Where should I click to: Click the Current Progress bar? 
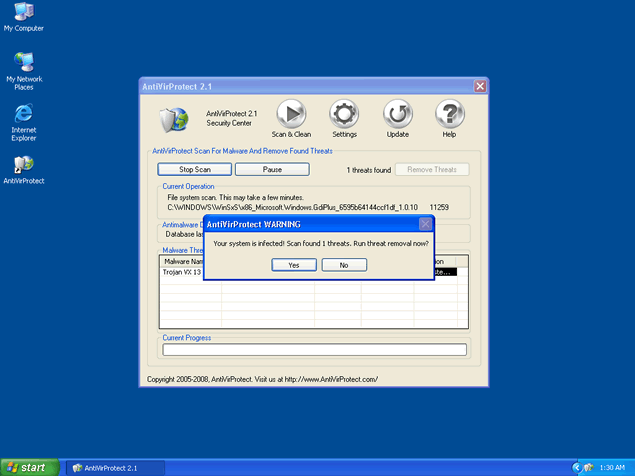pyautogui.click(x=314, y=350)
